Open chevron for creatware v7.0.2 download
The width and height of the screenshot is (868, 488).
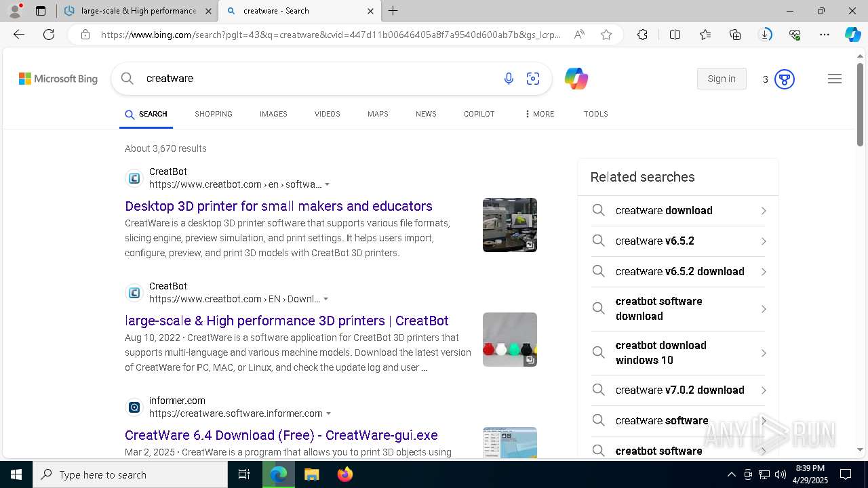pos(764,390)
